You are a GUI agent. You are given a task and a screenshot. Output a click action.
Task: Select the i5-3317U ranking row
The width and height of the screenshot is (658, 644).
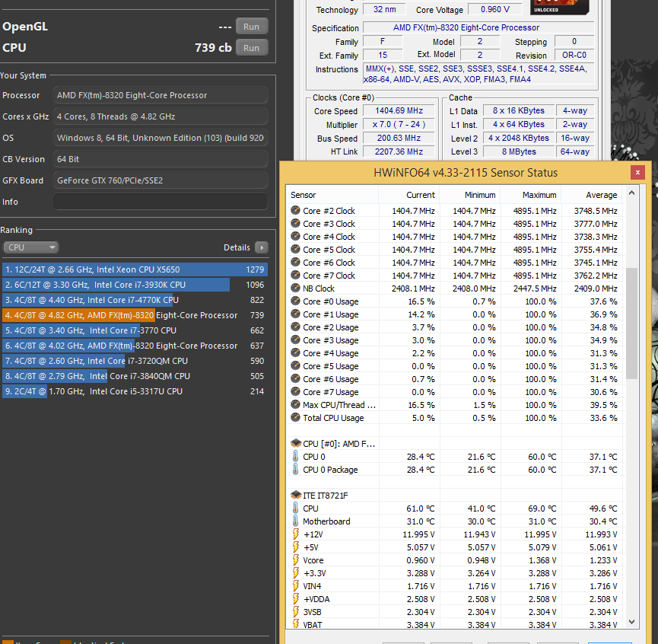click(x=135, y=391)
